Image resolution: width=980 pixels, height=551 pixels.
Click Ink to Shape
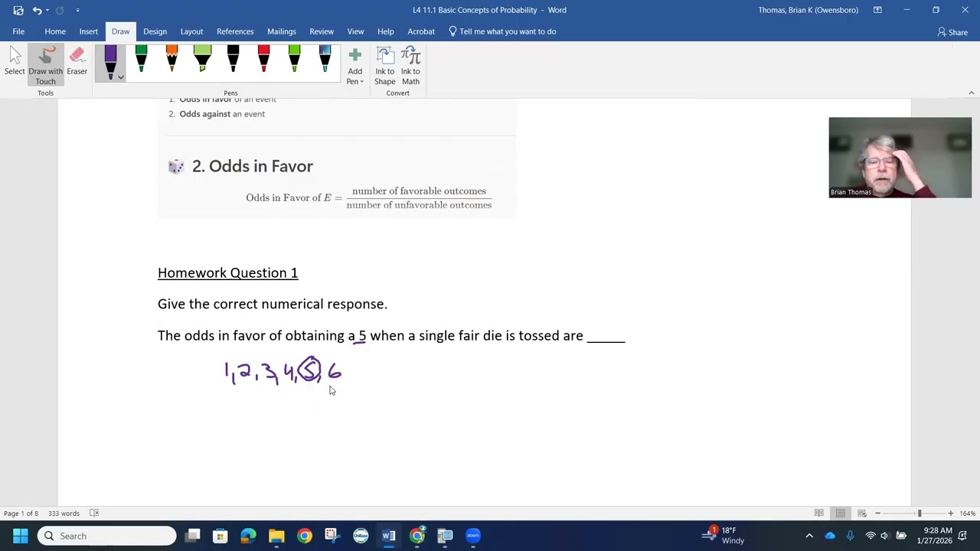[x=385, y=66]
